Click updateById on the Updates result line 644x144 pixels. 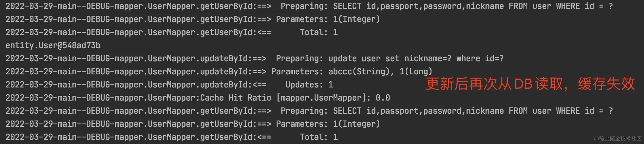(224, 85)
